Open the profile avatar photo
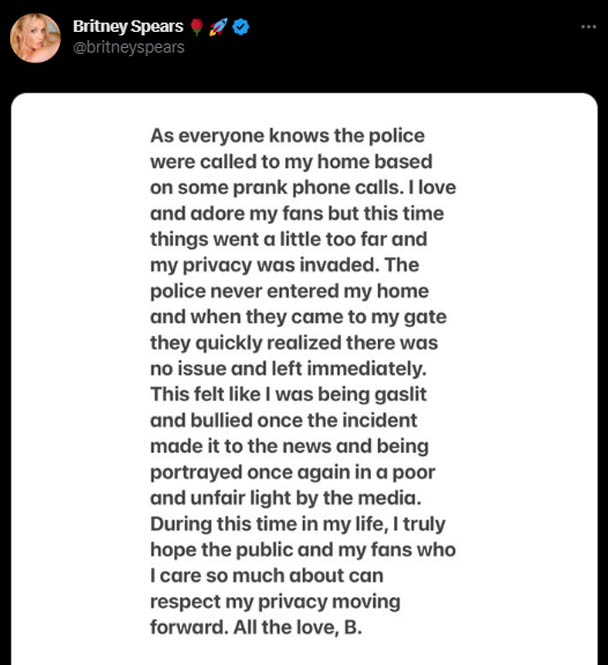Viewport: 608px width, 665px height. pos(35,38)
